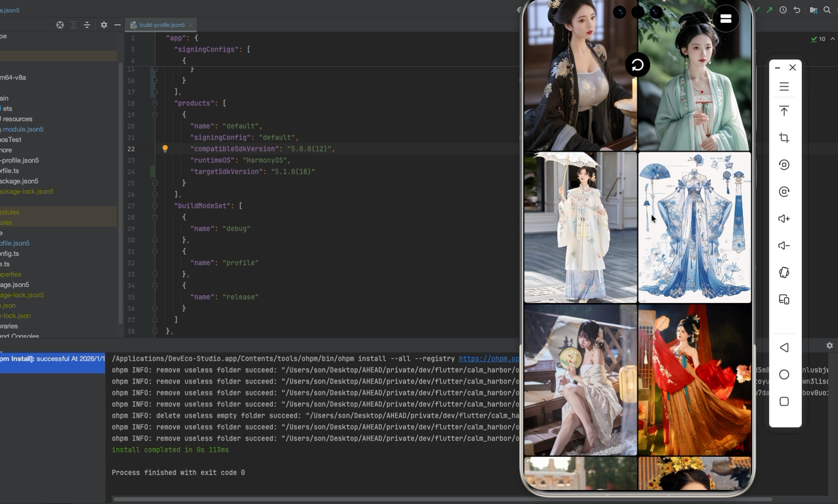This screenshot has width=838, height=504.
Task: Select opened file in project tree icon
Action: (x=60, y=25)
